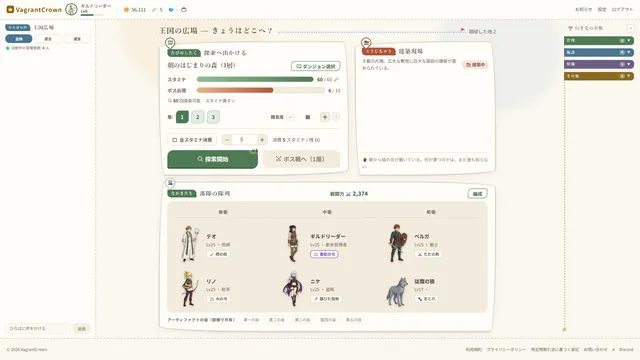Click the first artifact slot
Viewport: 640px width, 360px height.
coord(251,320)
